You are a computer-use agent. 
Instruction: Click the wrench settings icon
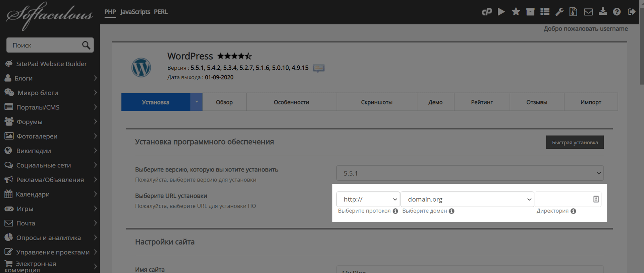click(x=559, y=12)
